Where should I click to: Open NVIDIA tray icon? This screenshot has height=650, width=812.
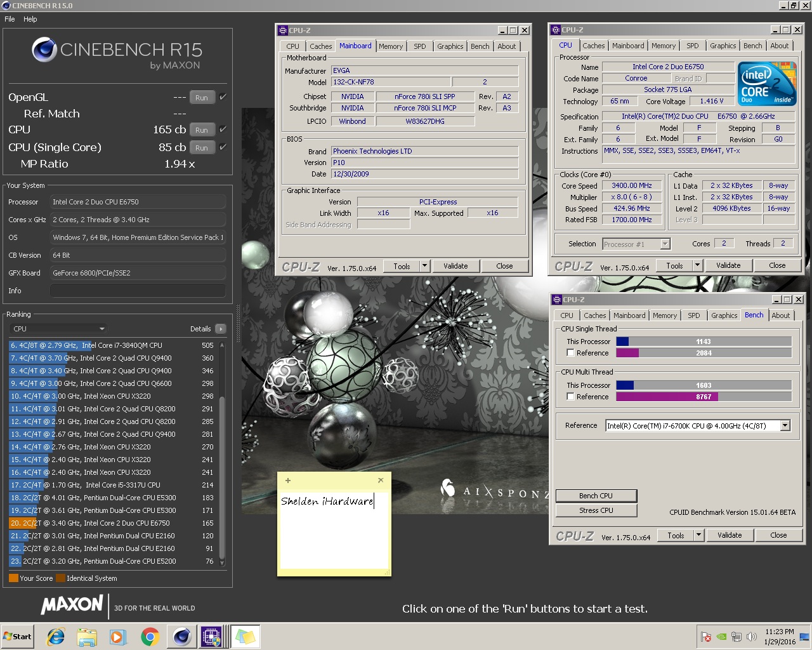click(721, 637)
